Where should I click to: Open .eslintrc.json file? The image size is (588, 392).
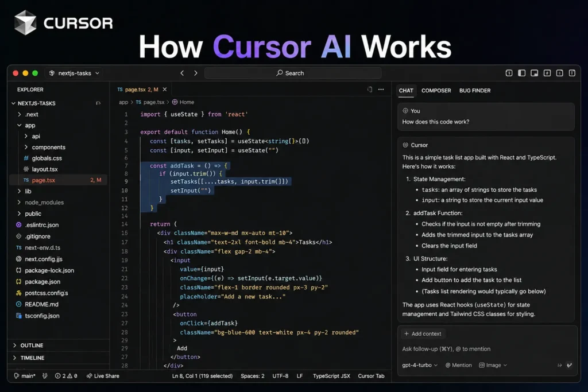(x=41, y=225)
